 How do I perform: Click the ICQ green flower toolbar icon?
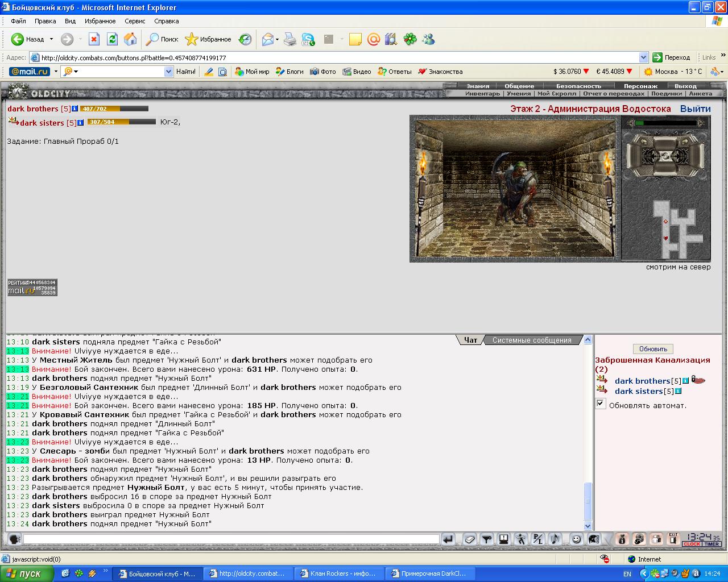click(410, 39)
